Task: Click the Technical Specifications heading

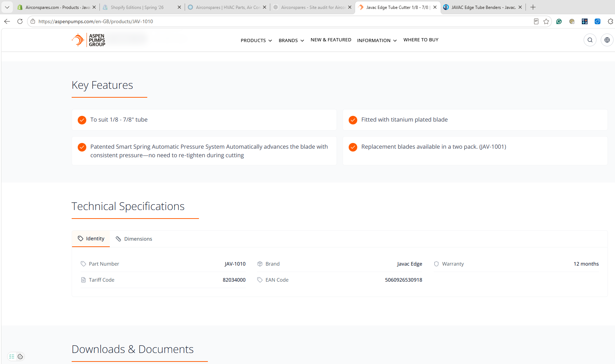Action: pyautogui.click(x=128, y=206)
